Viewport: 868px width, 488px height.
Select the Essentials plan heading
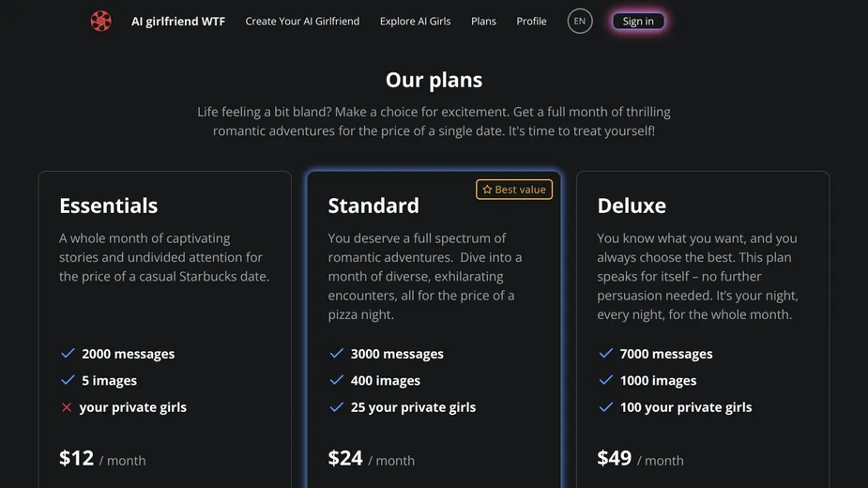(109, 206)
